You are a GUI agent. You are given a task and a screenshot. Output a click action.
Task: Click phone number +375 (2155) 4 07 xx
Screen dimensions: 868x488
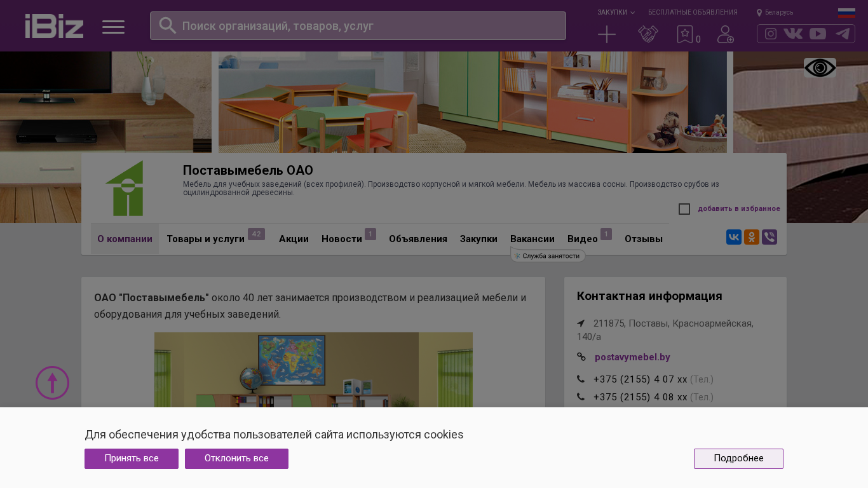641,379
